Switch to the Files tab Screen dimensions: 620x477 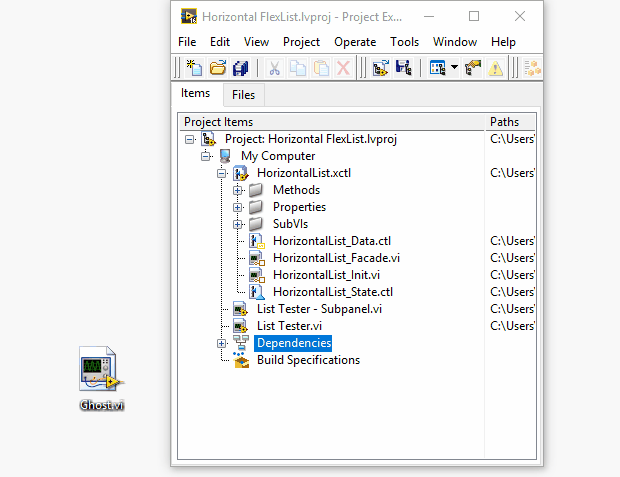tap(244, 95)
